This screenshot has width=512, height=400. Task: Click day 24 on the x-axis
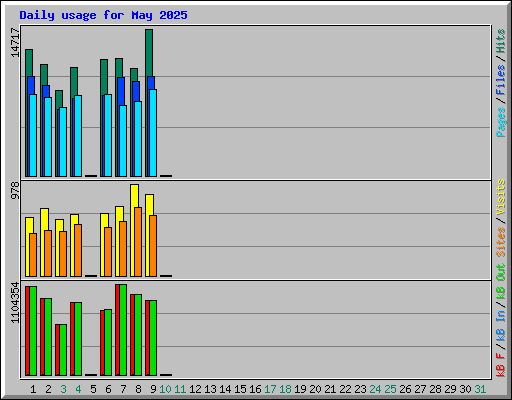[375, 389]
